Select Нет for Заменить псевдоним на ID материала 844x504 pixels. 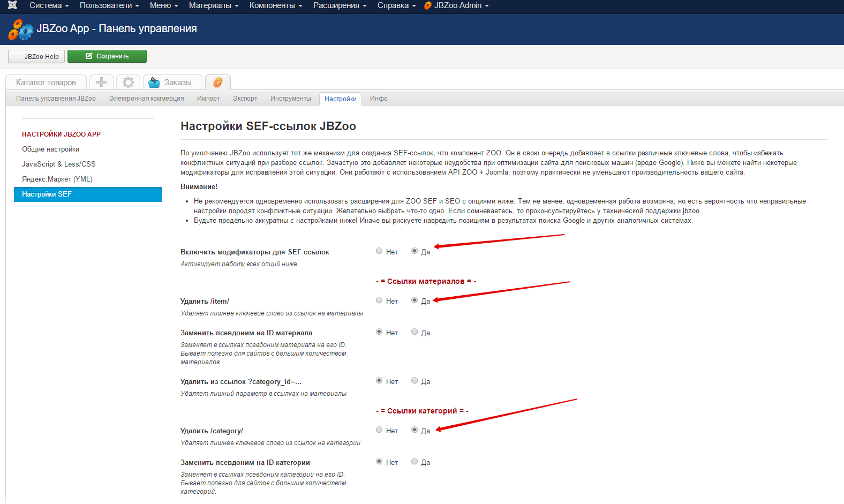click(379, 332)
